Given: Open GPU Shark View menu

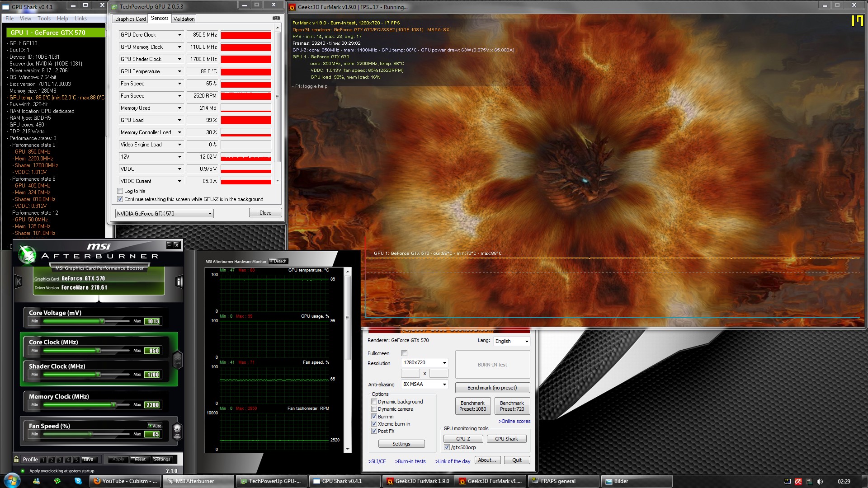Looking at the screenshot, I should pos(25,19).
